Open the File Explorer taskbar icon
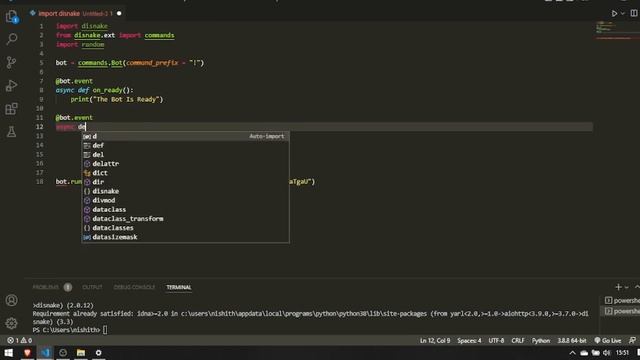 pos(81,353)
